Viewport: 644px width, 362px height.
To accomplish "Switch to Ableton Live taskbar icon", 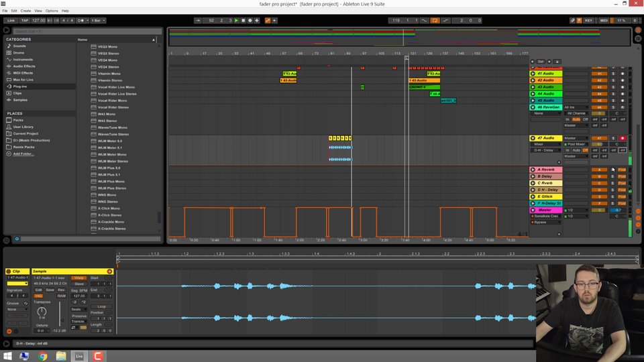I will [79, 356].
